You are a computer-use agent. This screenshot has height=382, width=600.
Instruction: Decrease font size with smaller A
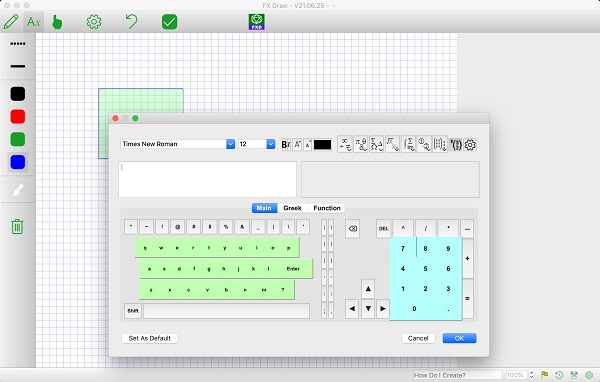(x=308, y=145)
